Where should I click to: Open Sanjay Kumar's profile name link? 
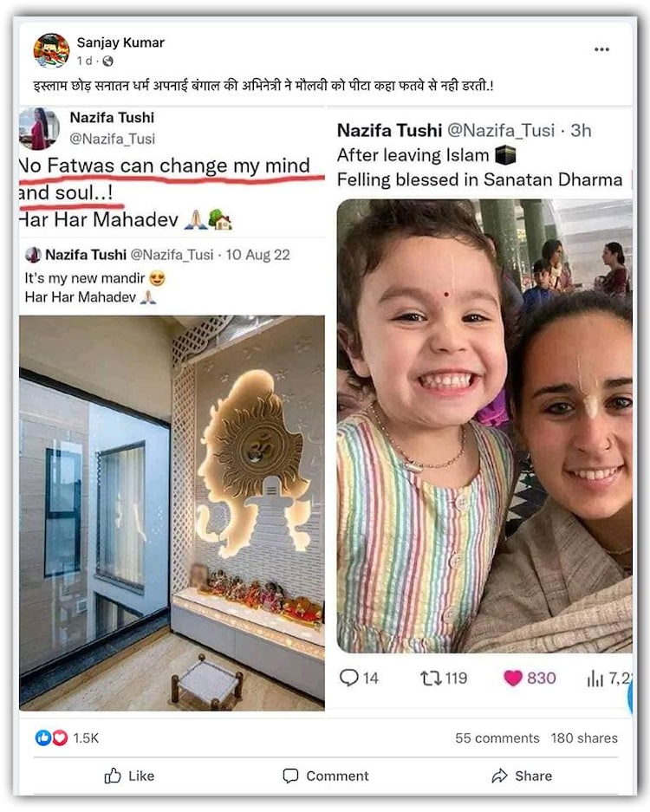(x=120, y=42)
